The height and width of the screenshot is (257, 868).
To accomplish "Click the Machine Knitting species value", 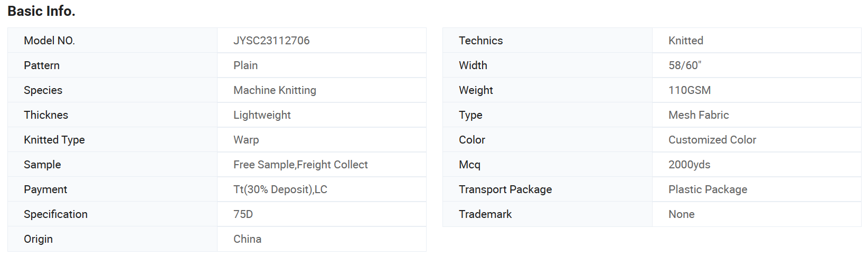I will [x=275, y=90].
